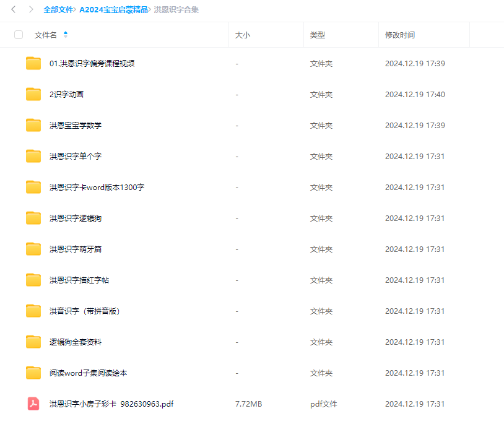Click the back navigation arrow
Screen dimensions: 504x437
click(x=12, y=10)
